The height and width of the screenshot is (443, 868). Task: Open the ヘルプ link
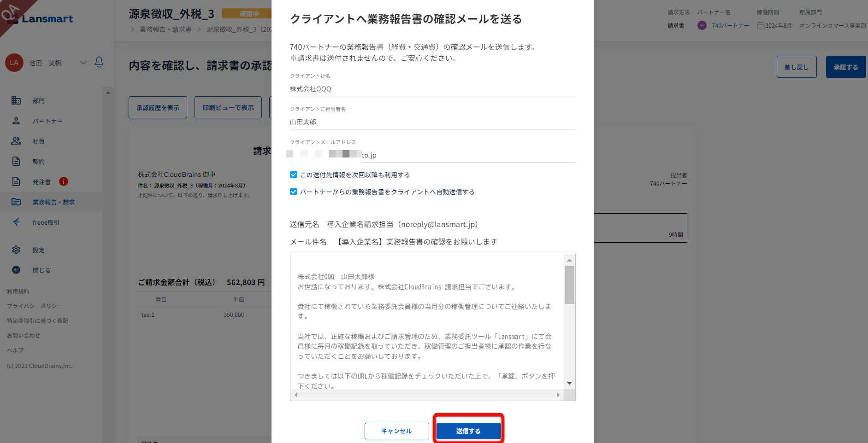15,350
